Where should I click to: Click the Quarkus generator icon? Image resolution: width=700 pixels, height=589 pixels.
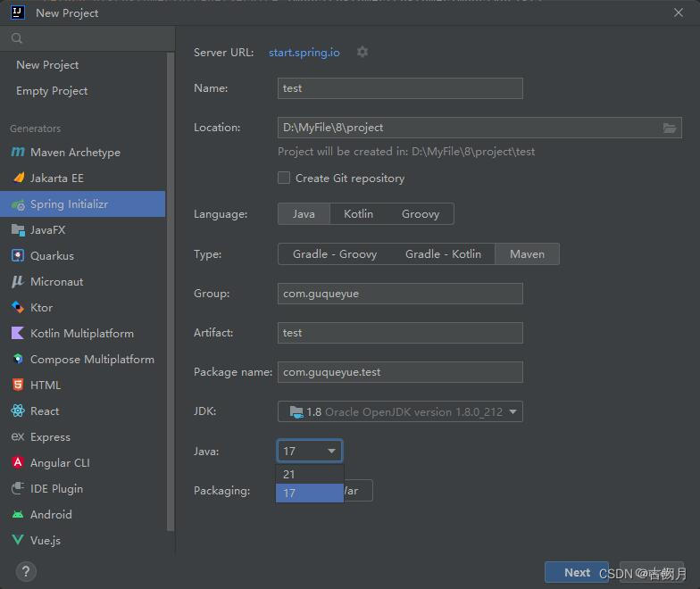click(x=18, y=255)
